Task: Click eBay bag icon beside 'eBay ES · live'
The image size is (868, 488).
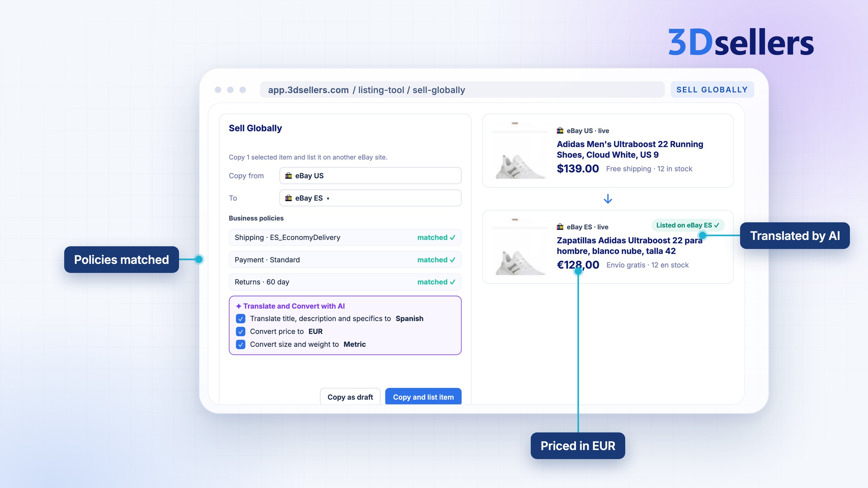Action: pos(560,227)
